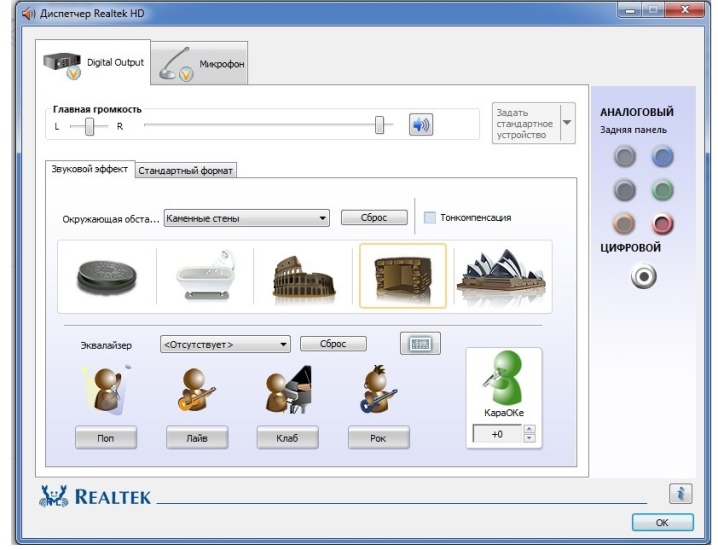Open the Стандартный формат tab
Screen dimensions: 718x550
(185, 170)
